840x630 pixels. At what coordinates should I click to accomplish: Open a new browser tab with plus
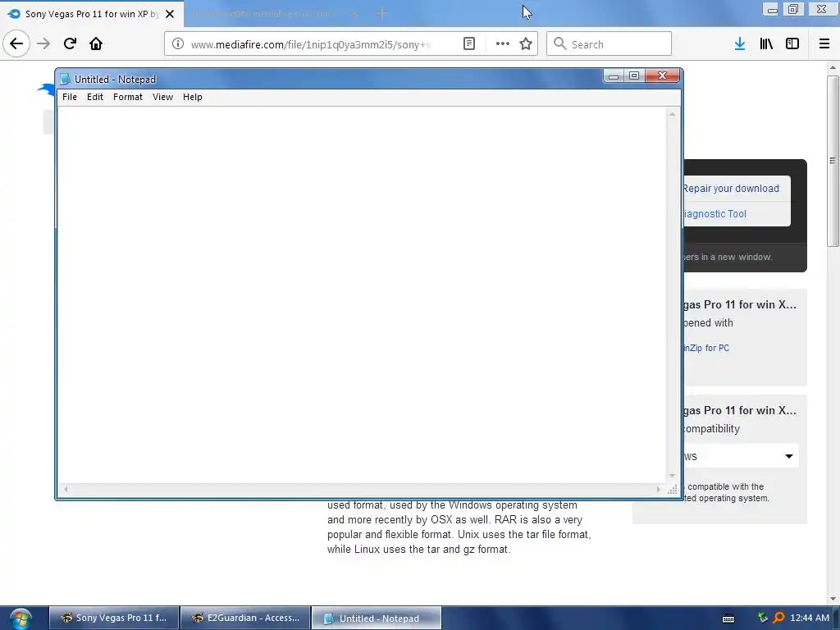tap(381, 13)
